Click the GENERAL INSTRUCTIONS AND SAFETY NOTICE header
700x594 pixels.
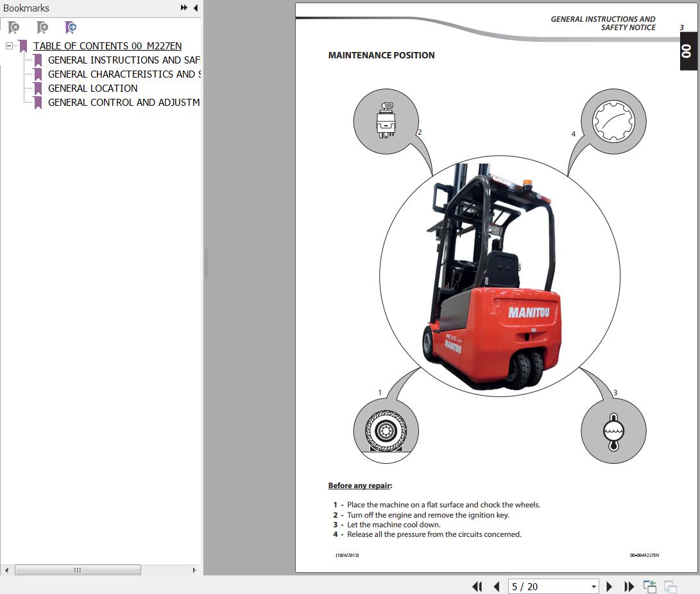[602, 23]
